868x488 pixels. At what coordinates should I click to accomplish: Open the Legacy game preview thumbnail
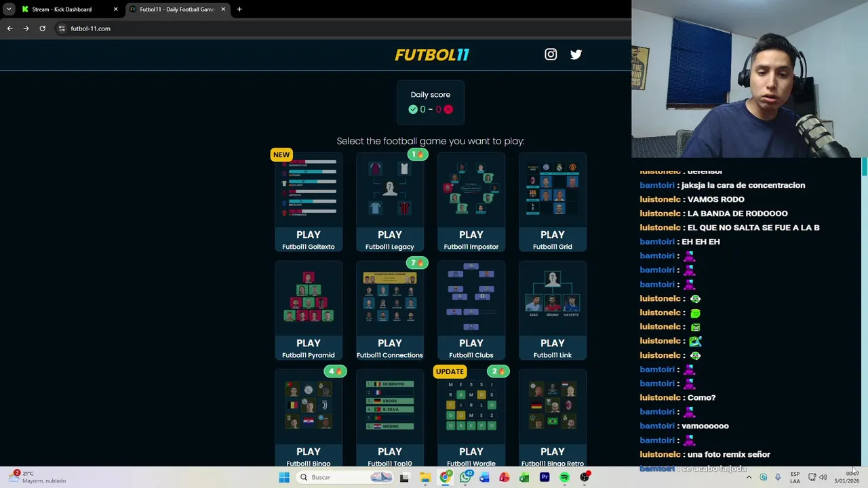pos(390,189)
